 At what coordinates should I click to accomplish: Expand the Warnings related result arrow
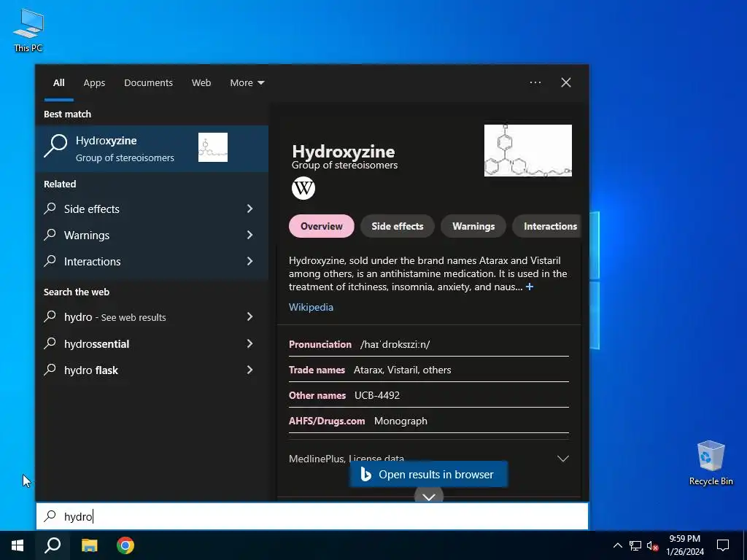[249, 235]
